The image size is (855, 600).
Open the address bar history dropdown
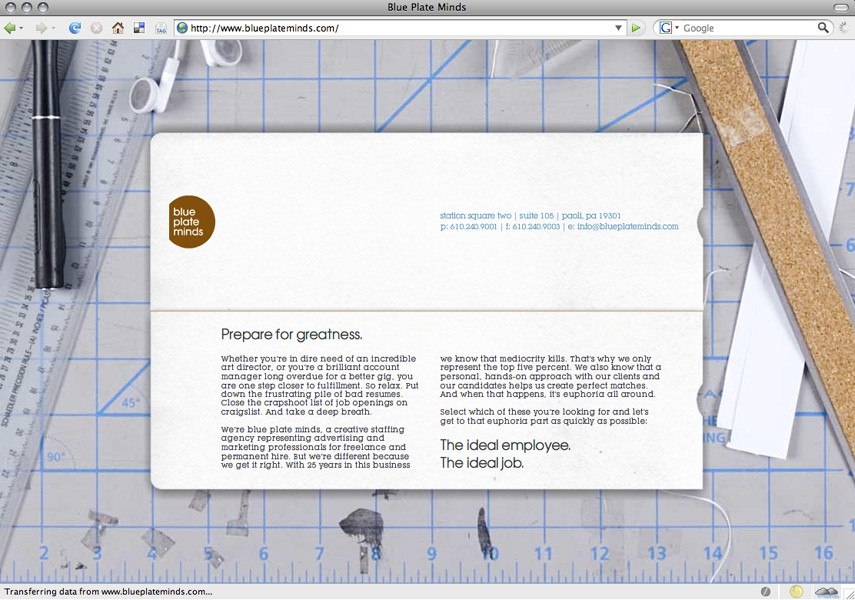coord(618,28)
